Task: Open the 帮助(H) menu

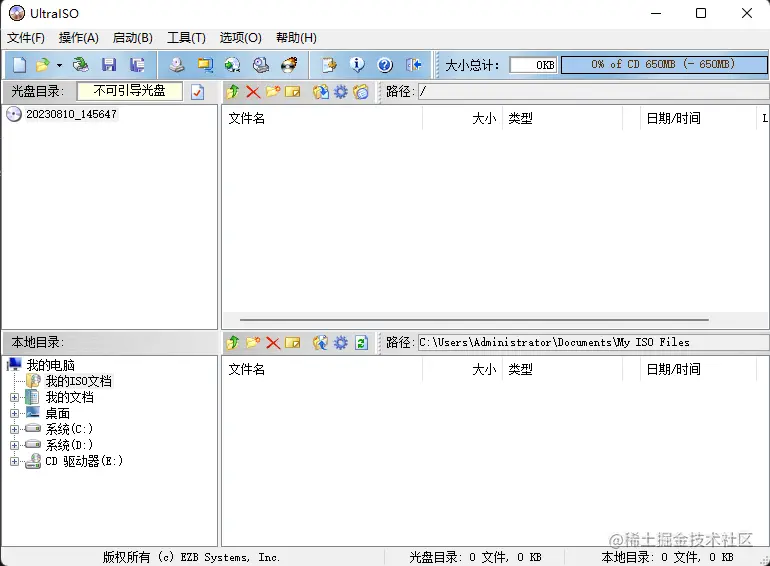Action: (x=296, y=38)
